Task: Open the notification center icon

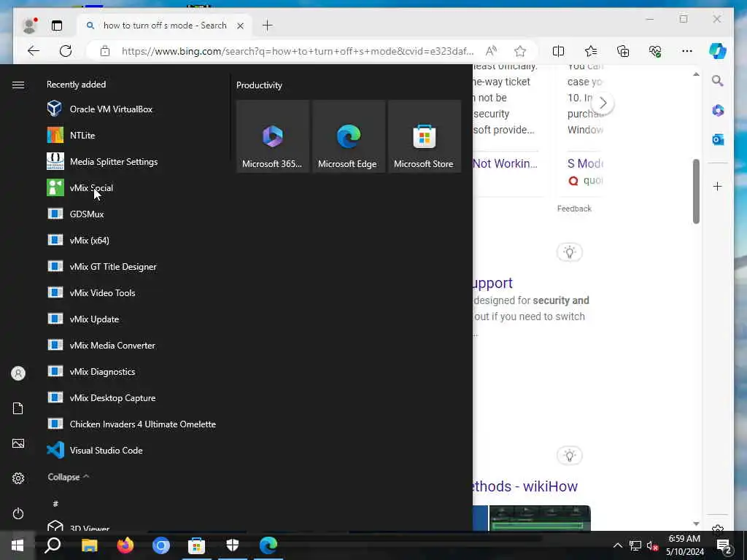Action: pos(724,546)
